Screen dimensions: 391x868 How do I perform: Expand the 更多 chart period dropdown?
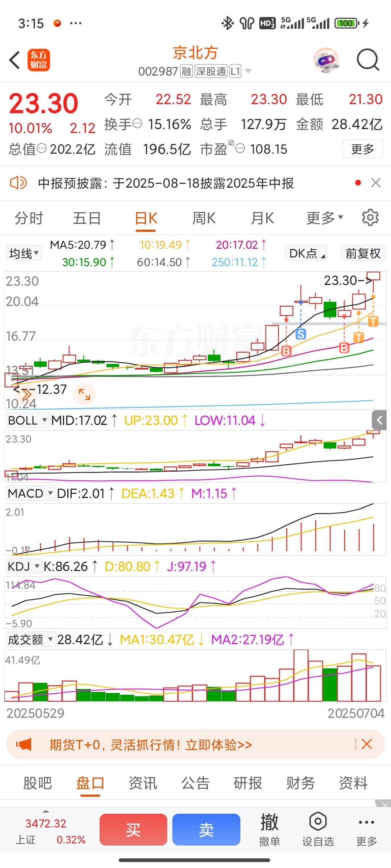pyautogui.click(x=325, y=218)
